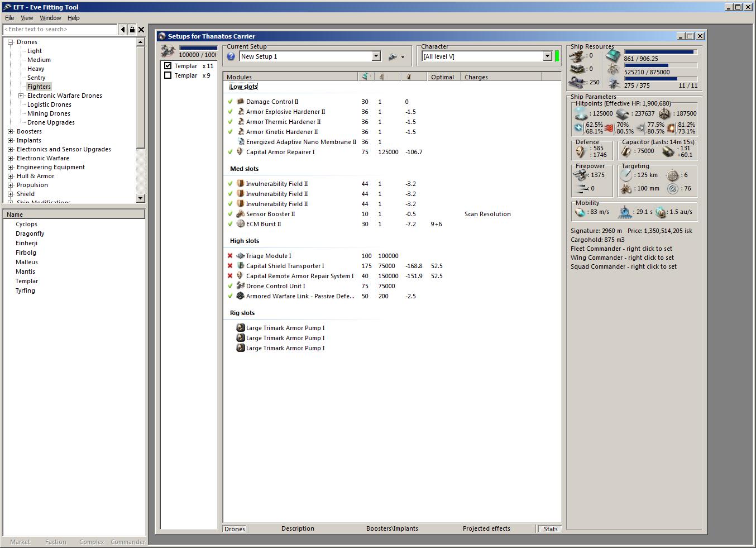Open the Window menu
Image resolution: width=756 pixels, height=548 pixels.
[x=50, y=18]
